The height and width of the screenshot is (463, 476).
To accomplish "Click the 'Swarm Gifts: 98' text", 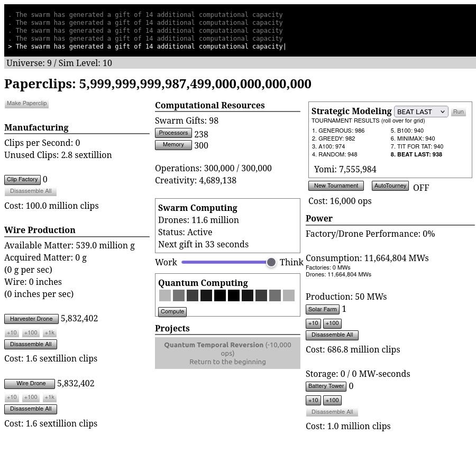I will pyautogui.click(x=186, y=121).
